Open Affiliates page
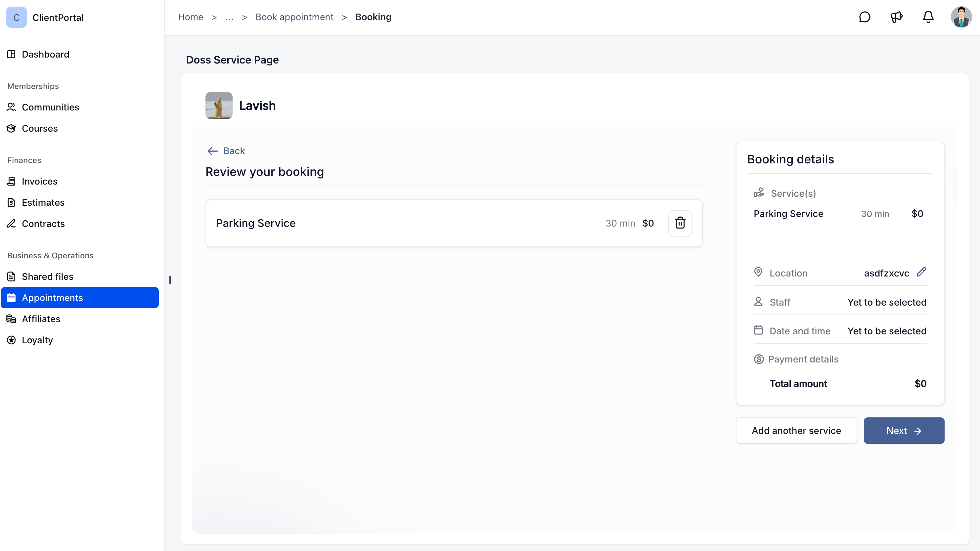Image resolution: width=980 pixels, height=551 pixels. (x=79, y=319)
